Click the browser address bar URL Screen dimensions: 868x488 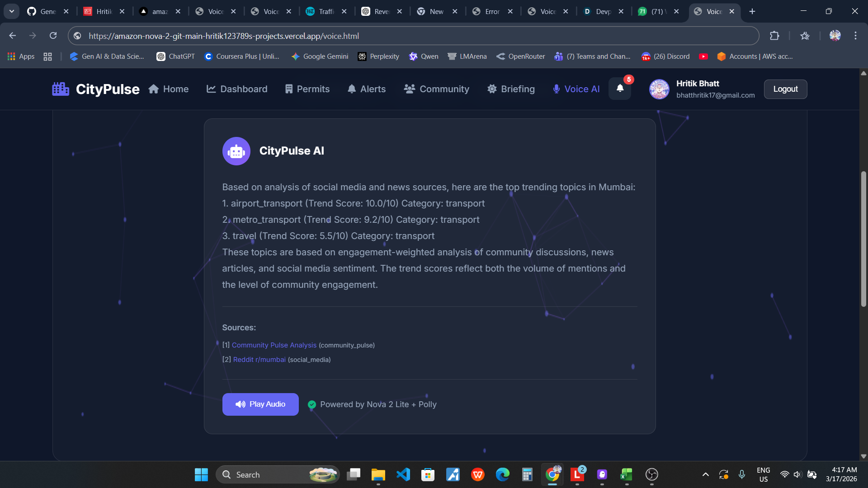click(224, 36)
